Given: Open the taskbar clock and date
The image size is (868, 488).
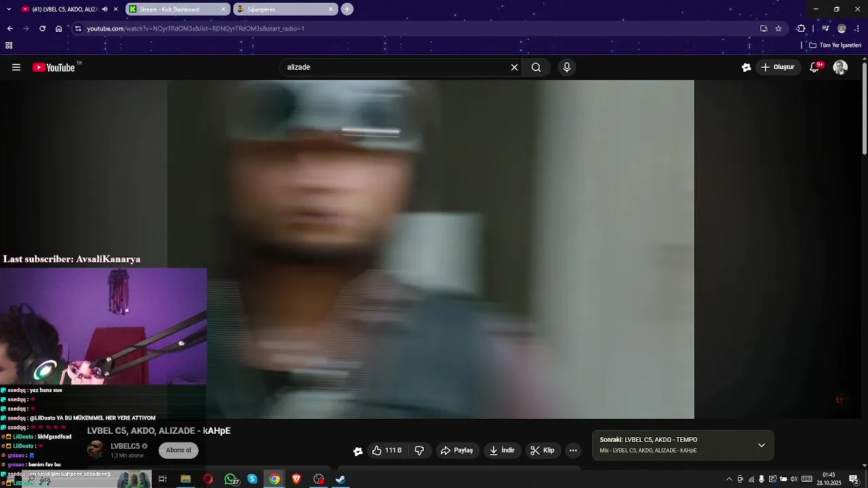Looking at the screenshot, I should pos(829,479).
